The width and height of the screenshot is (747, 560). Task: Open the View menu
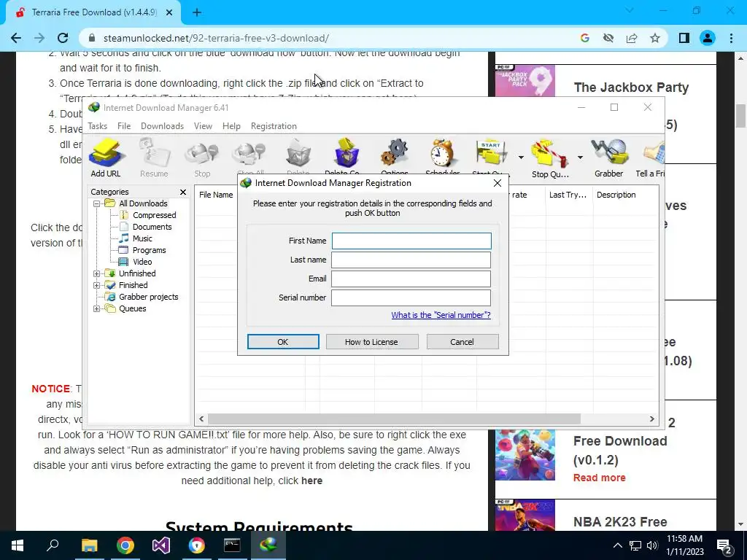pos(203,126)
